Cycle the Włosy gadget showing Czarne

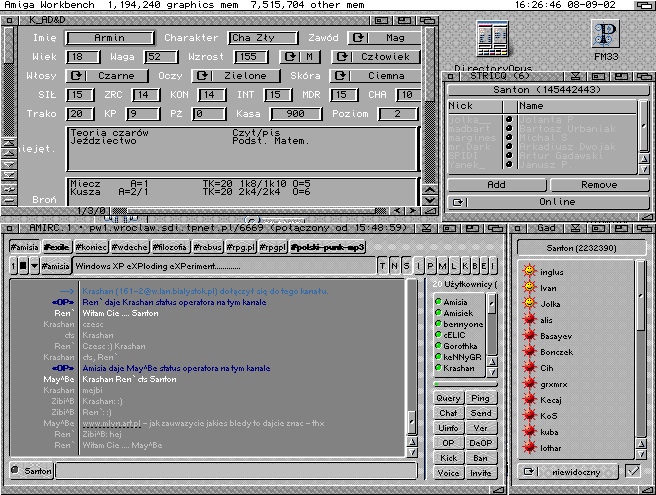[107, 76]
